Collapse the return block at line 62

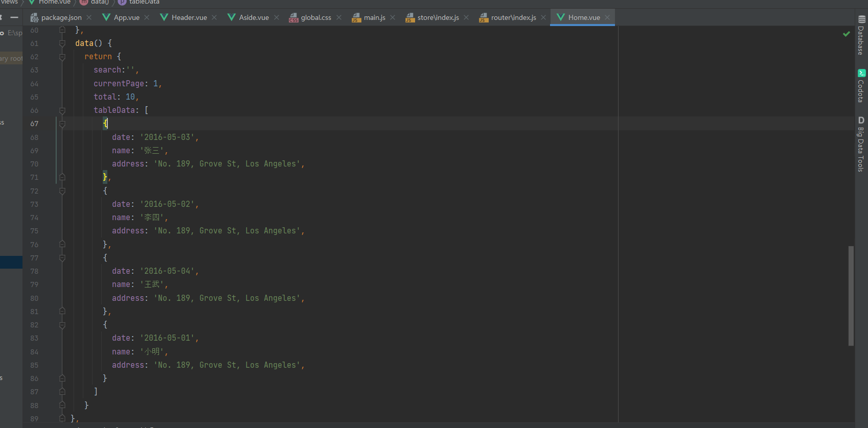click(x=62, y=57)
